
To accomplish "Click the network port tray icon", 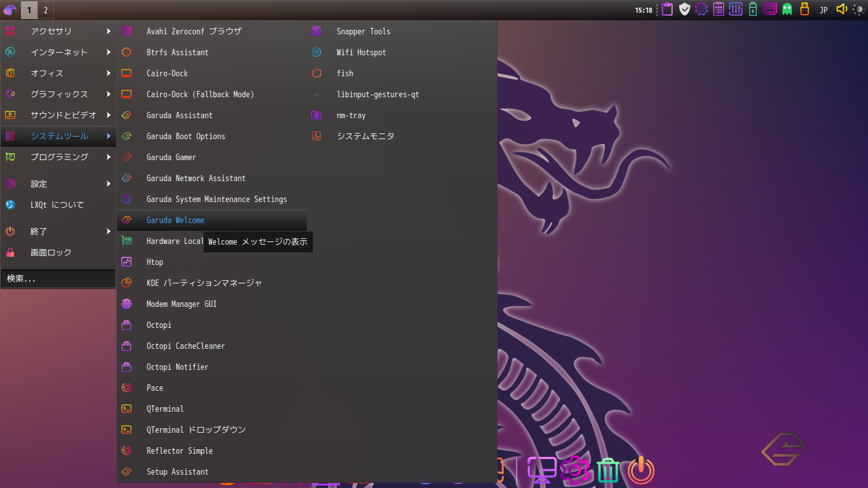I will 770,10.
